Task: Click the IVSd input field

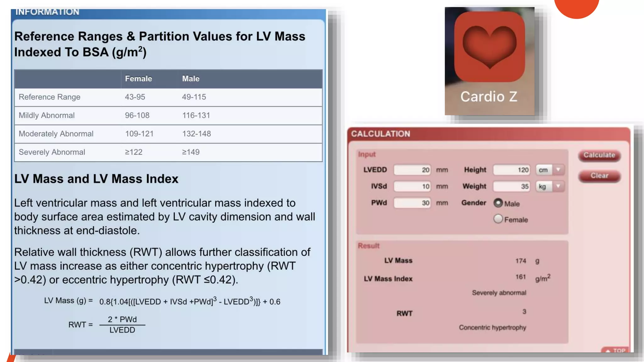Action: [412, 186]
